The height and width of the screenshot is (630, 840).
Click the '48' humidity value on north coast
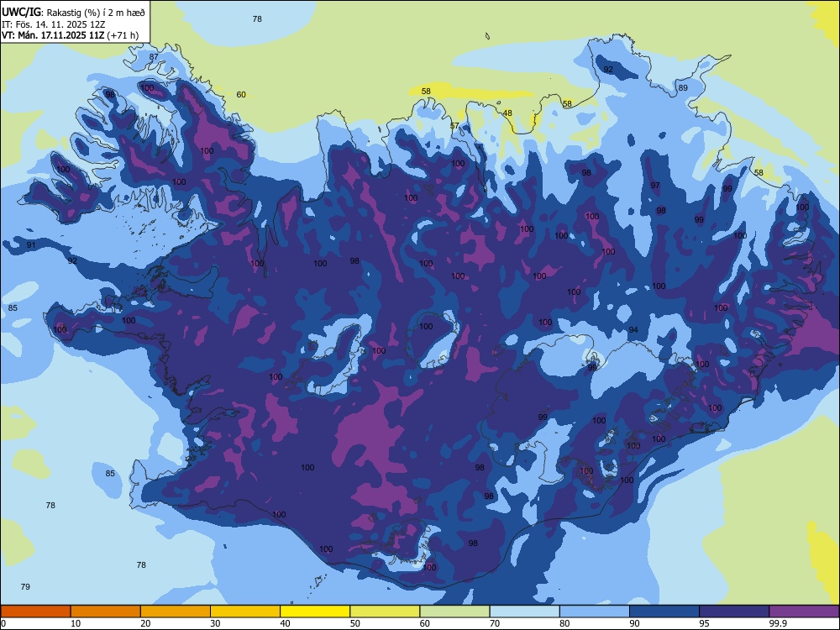pos(507,113)
